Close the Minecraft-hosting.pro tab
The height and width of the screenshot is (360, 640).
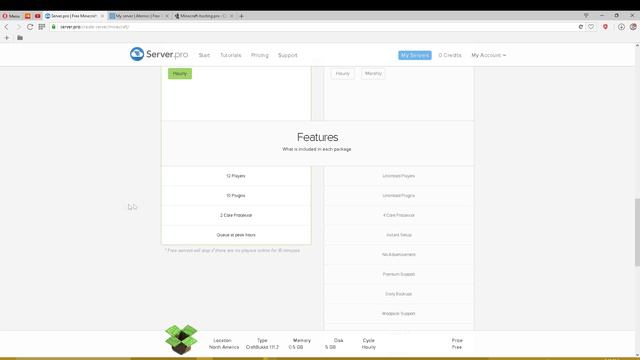(231, 16)
